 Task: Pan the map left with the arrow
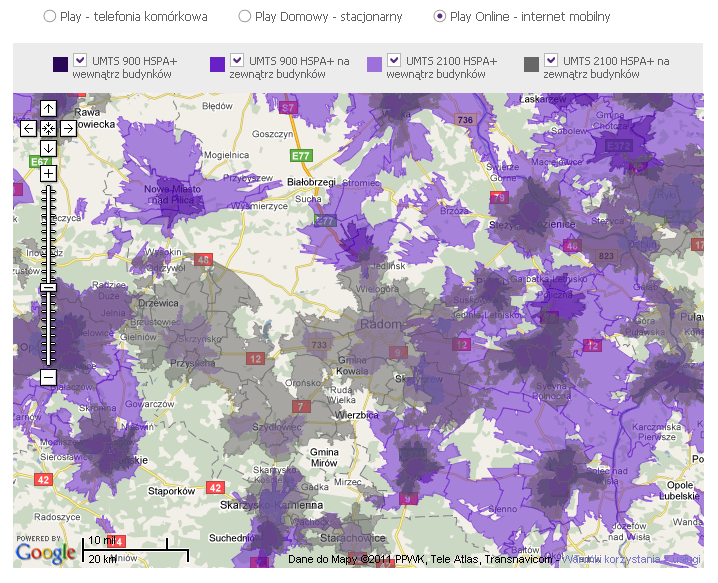coord(28,128)
